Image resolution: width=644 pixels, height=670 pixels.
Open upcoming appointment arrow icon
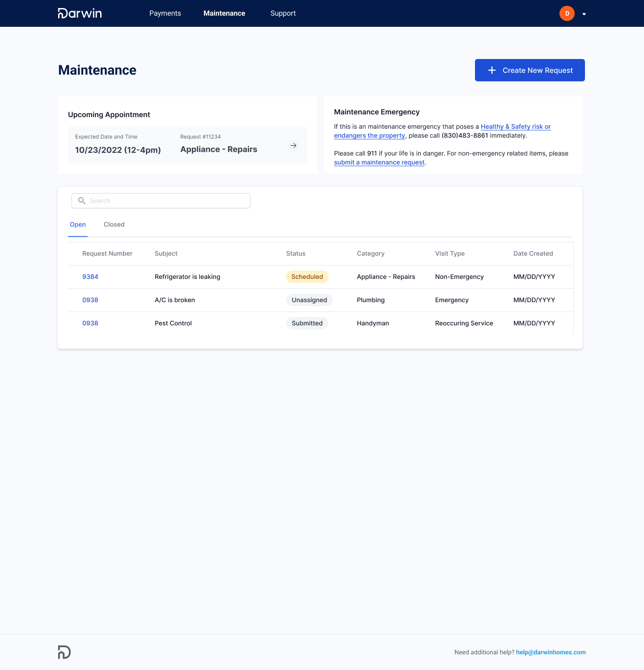click(293, 146)
